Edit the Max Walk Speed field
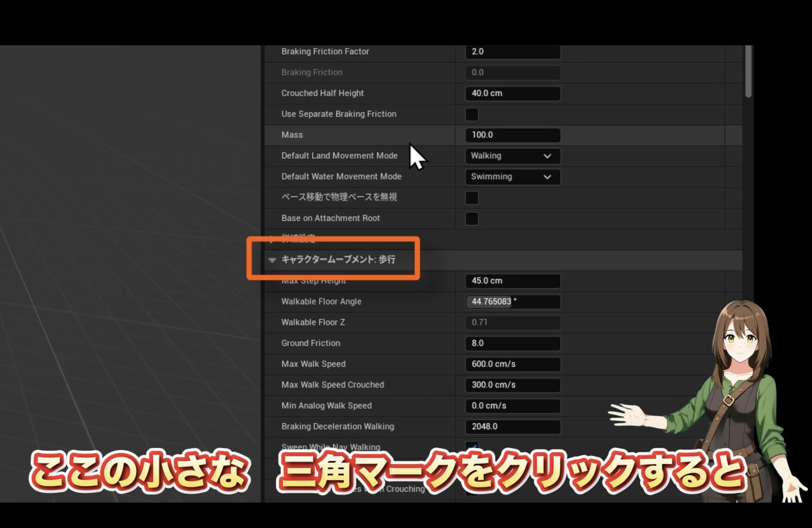Viewport: 812px width, 528px height. (513, 364)
